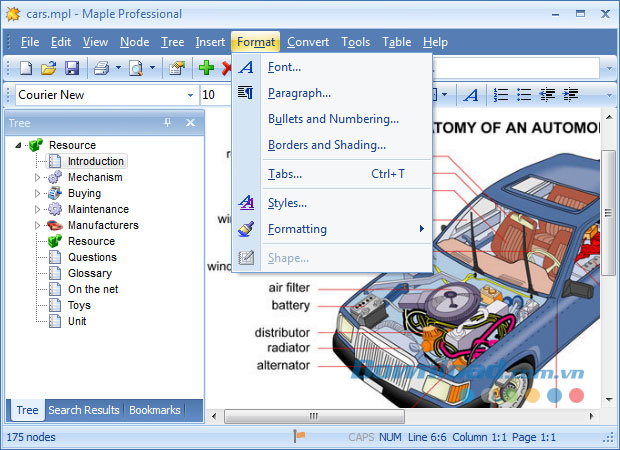Click the 175 nodes status text
Viewport: 620px width, 450px height.
(31, 437)
